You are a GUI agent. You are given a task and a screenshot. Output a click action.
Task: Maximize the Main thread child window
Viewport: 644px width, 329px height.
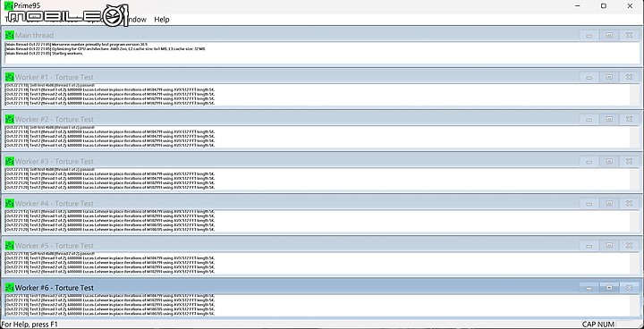pos(609,36)
